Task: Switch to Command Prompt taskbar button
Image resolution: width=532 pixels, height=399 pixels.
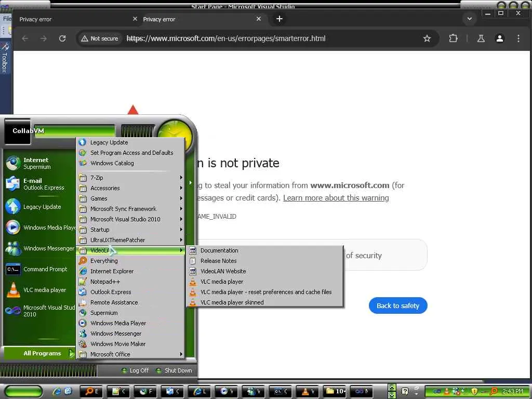Action: tap(281, 391)
